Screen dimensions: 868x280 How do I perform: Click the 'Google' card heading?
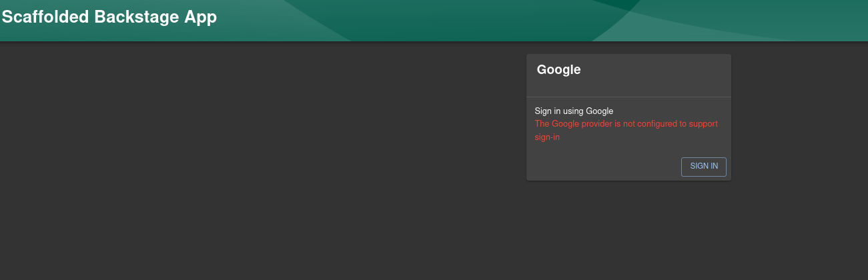[x=558, y=69]
